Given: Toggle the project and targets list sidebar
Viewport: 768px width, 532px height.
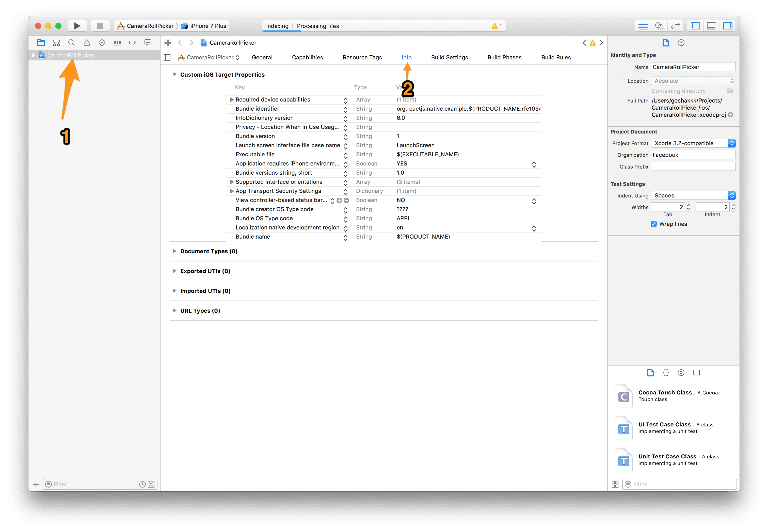Looking at the screenshot, I should pyautogui.click(x=167, y=58).
